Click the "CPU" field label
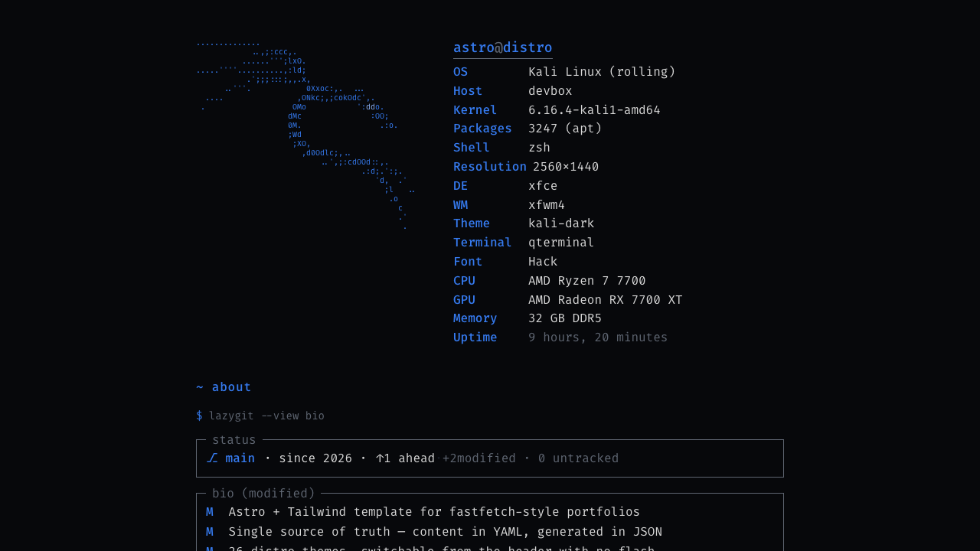 pyautogui.click(x=464, y=281)
